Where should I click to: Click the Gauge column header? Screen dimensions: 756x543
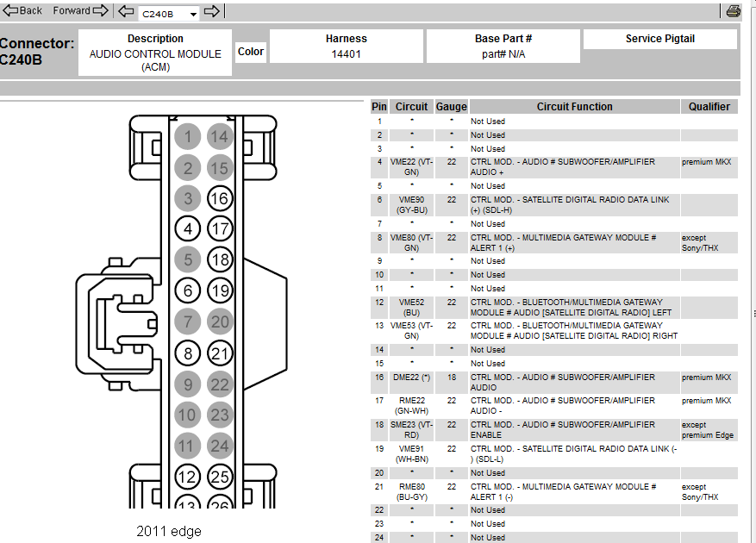tap(452, 107)
